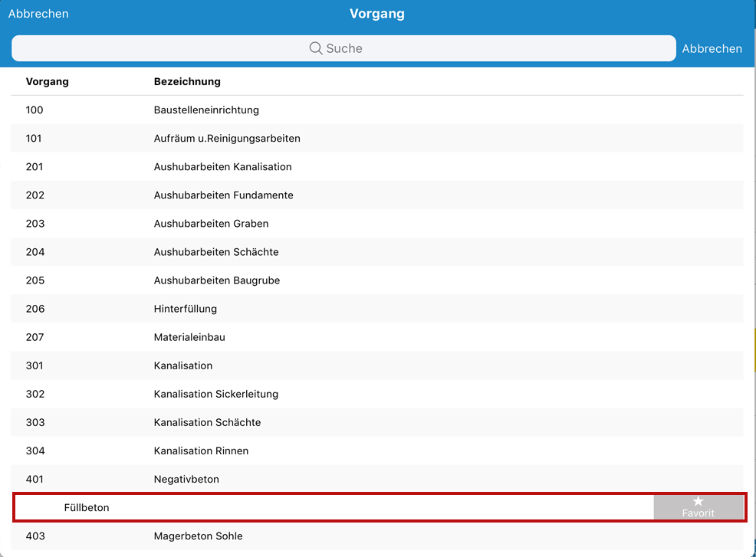This screenshot has width=756, height=557.
Task: Click Vorgang number 401
Action: pos(35,480)
